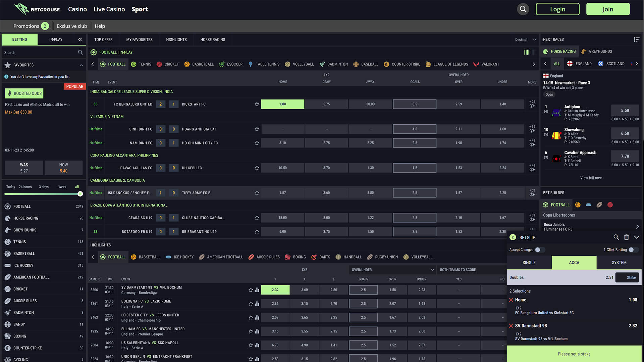
Task: Select Esoccer in the in-play sports bar
Action: 231,64
